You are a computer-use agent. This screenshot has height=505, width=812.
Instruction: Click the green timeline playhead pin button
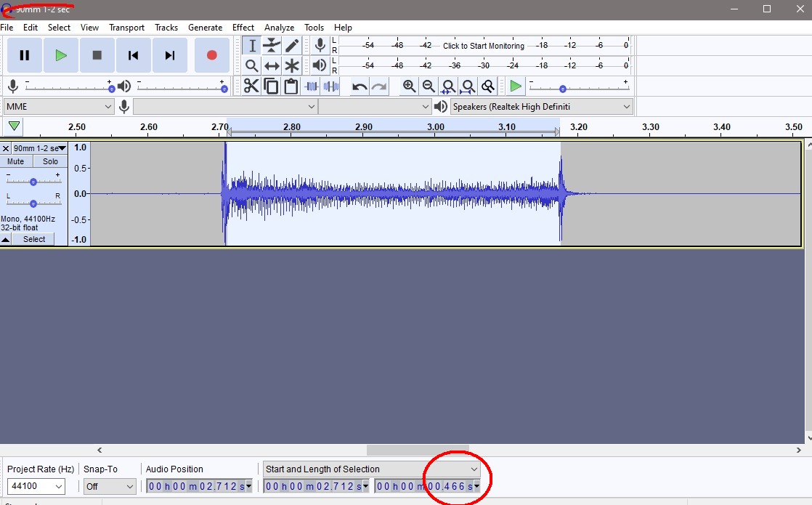pos(14,126)
